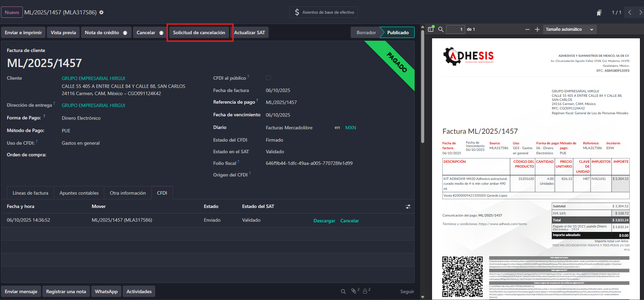Open attachments via the paperclip icon
The width and height of the screenshot is (644, 300).
[x=354, y=291]
